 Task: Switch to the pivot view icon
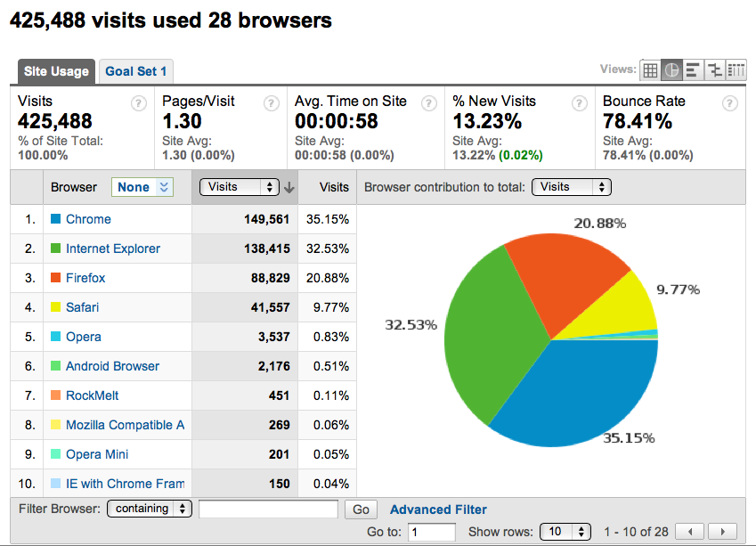click(736, 70)
